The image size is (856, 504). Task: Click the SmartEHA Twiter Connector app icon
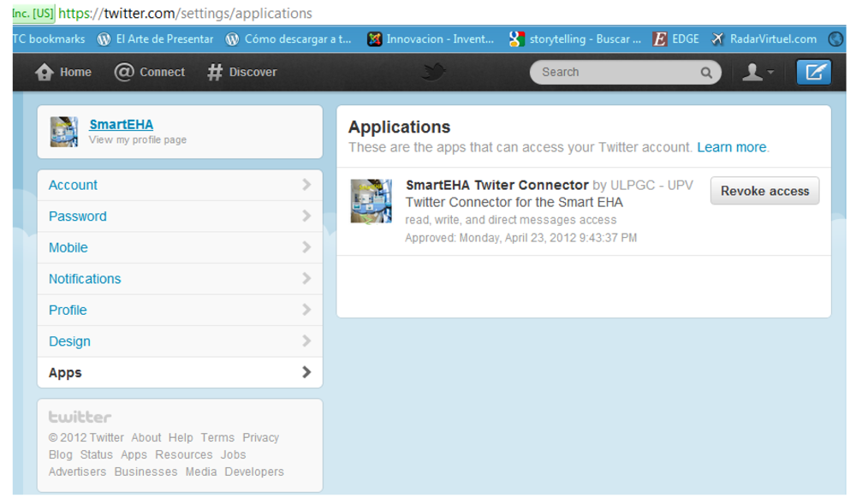pos(372,201)
